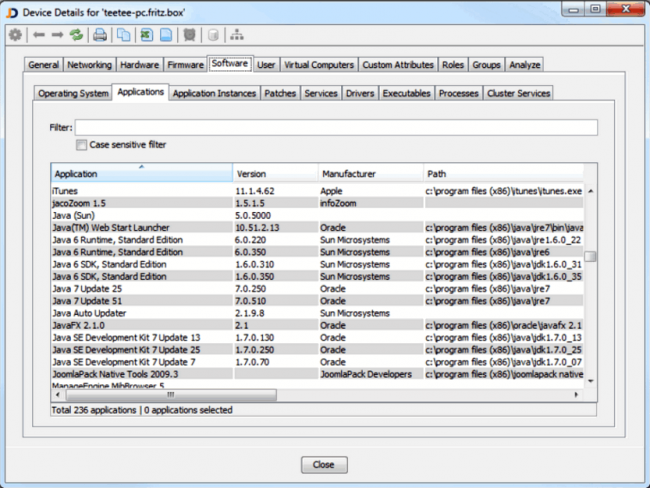Image resolution: width=650 pixels, height=488 pixels.
Task: Enable the Case sensitive filter checkbox
Action: 82,145
